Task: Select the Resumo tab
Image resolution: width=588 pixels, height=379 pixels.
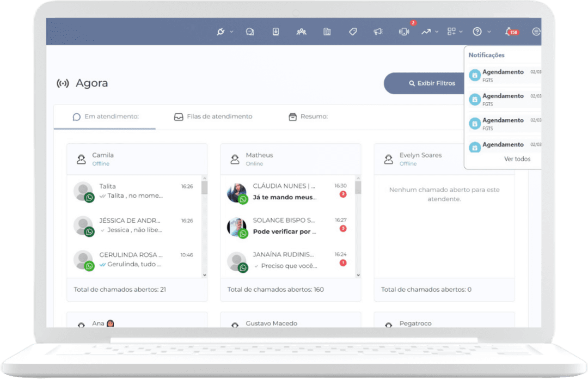Action: pyautogui.click(x=308, y=117)
